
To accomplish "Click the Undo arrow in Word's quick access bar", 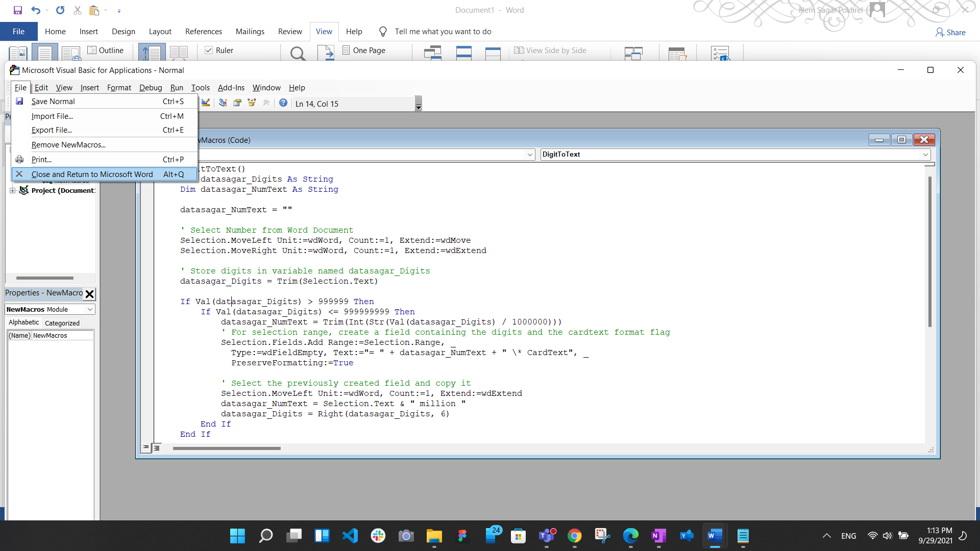I will point(35,10).
